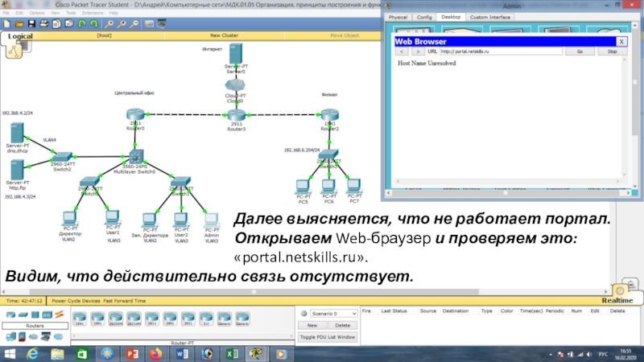
Task: Click the Cloud0 device in topology
Action: (x=235, y=86)
